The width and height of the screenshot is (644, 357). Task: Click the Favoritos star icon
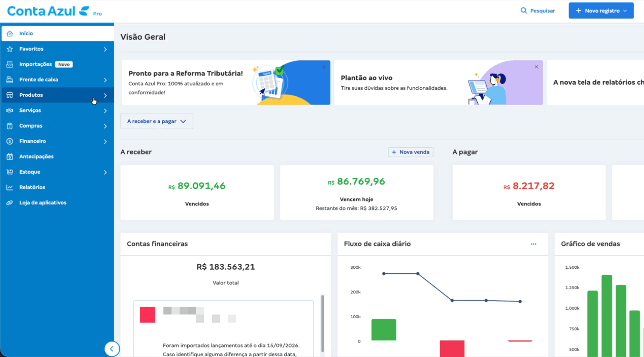coord(10,49)
